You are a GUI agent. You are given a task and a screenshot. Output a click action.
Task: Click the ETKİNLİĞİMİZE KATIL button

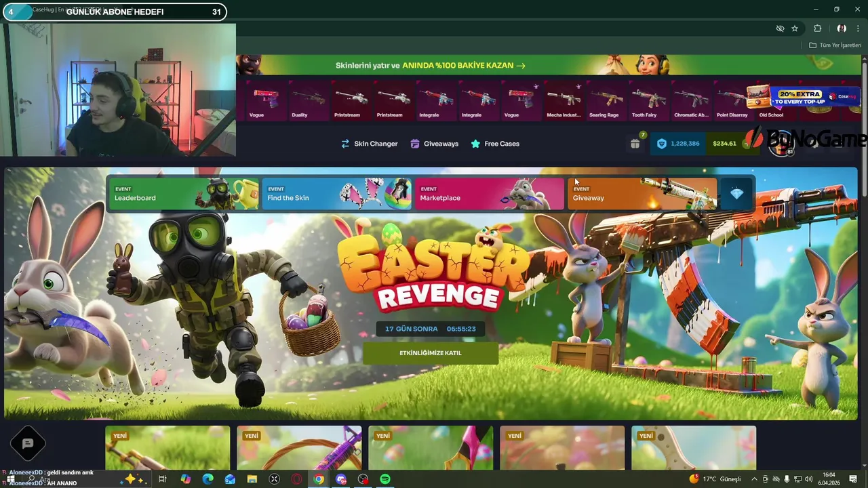coord(431,353)
